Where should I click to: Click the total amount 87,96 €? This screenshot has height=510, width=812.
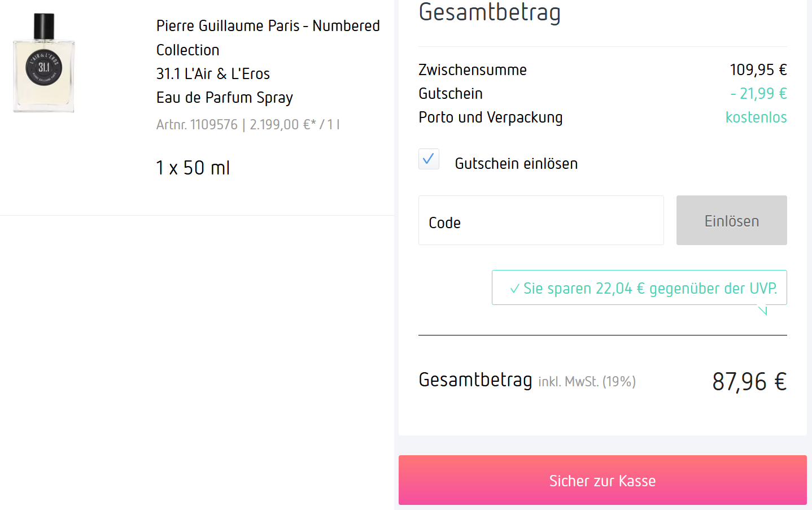[749, 382]
